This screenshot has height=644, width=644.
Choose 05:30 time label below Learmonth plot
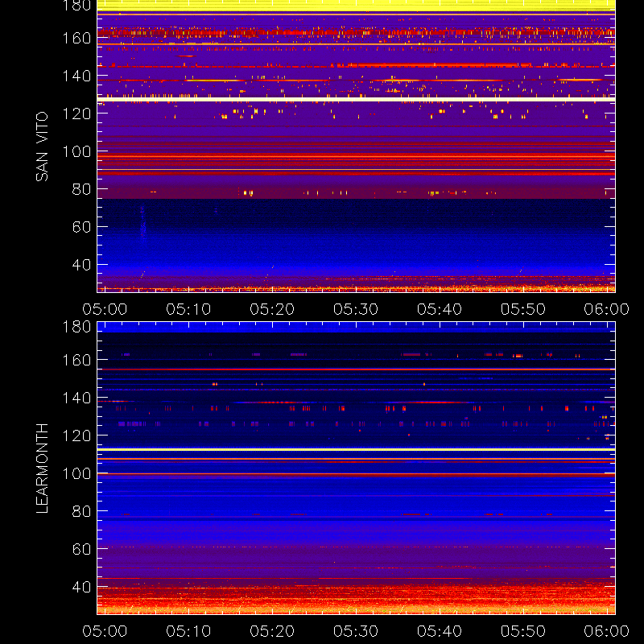pyautogui.click(x=356, y=631)
